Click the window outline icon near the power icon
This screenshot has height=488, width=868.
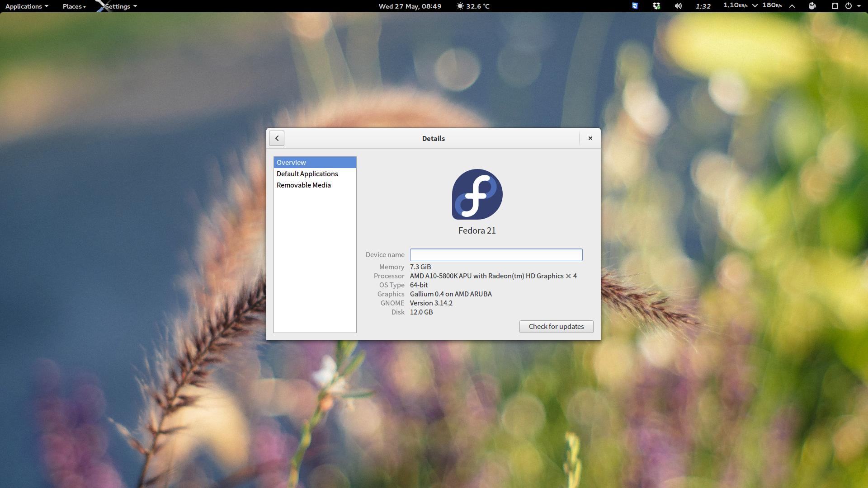(x=834, y=6)
